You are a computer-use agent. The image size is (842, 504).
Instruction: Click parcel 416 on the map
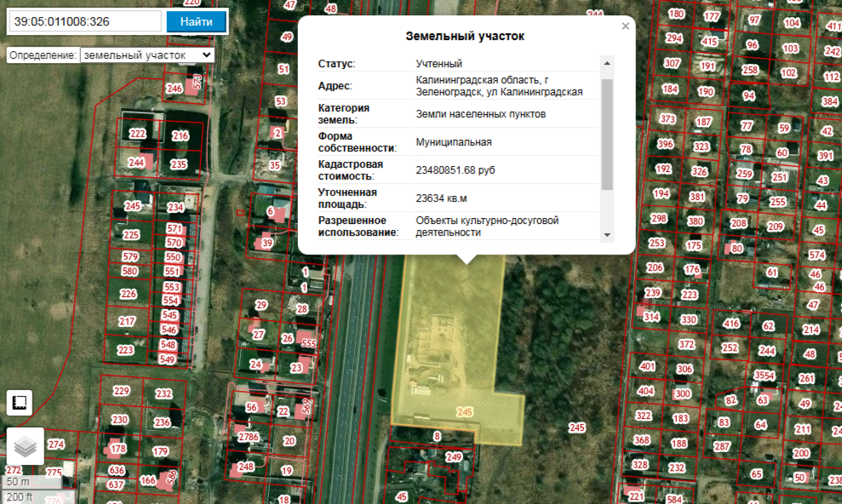[x=731, y=324]
